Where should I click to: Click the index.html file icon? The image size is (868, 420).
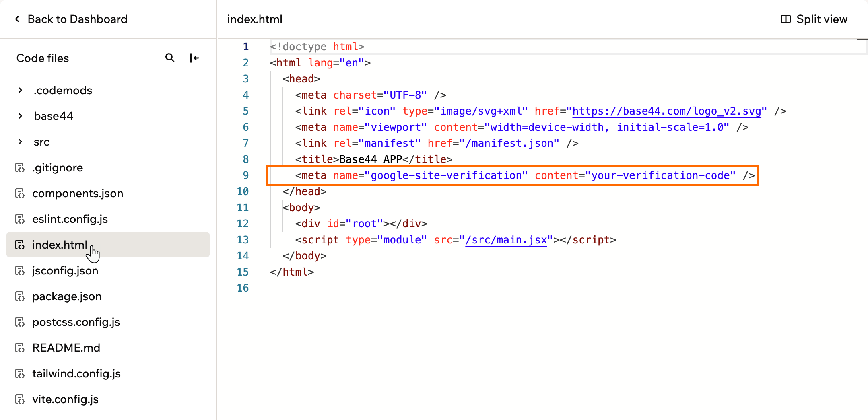click(x=20, y=245)
